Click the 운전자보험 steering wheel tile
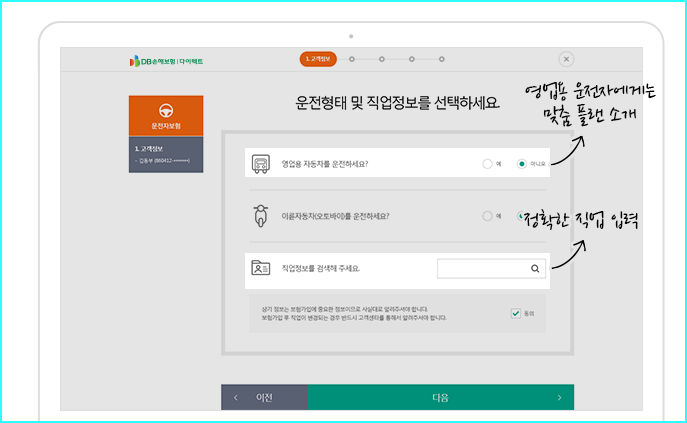Image resolution: width=687 pixels, height=423 pixels. point(166,116)
